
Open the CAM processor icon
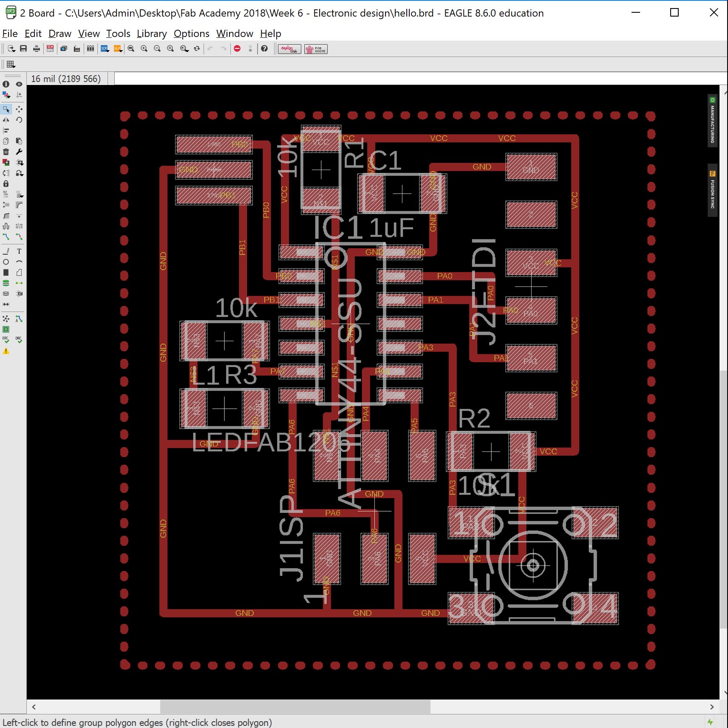[x=77, y=49]
